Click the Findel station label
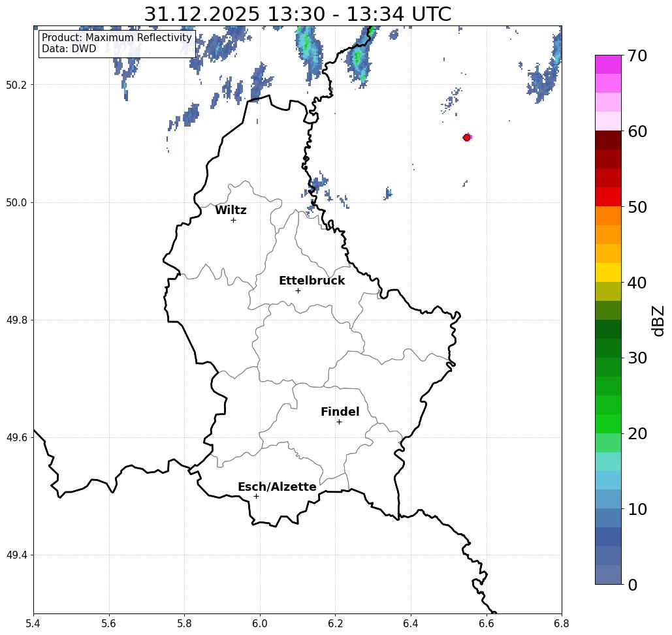The width and height of the screenshot is (672, 635). coord(340,412)
